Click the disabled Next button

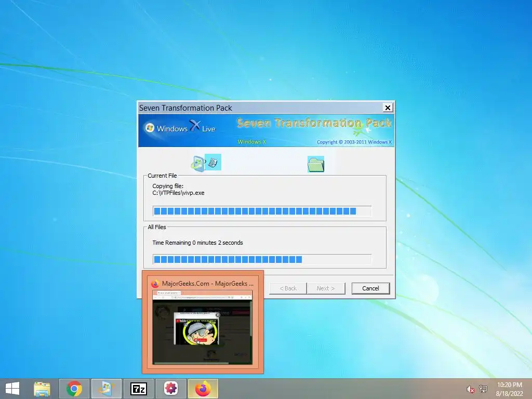pos(326,288)
